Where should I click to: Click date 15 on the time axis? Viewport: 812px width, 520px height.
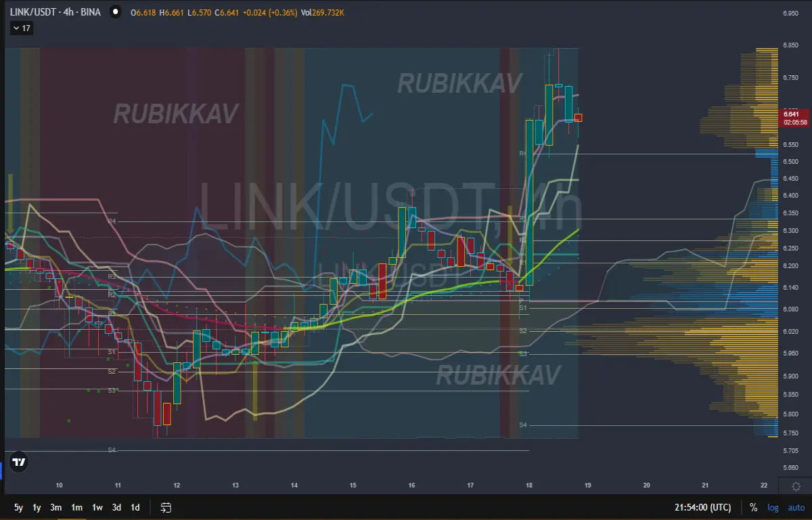click(353, 485)
